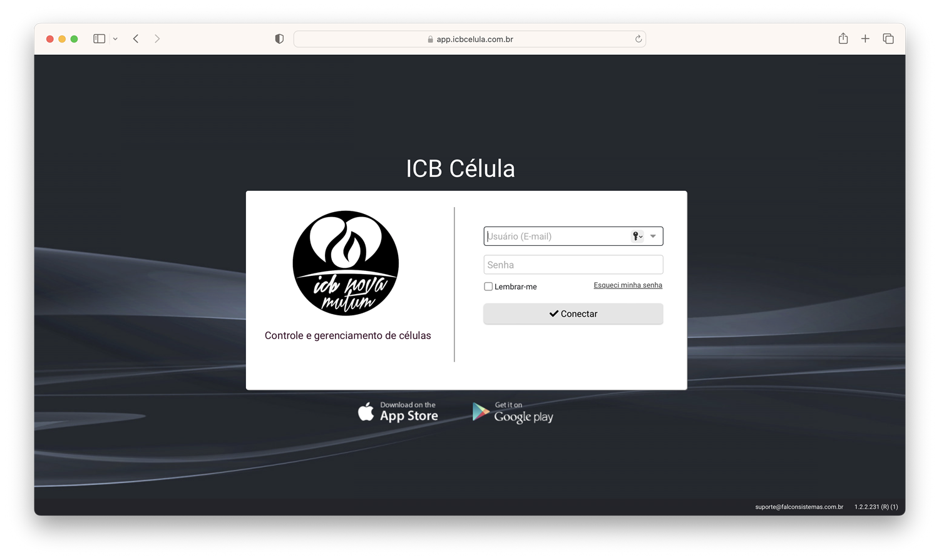Screen dimensions: 939x560
Task: Click the icb nova mutum logo
Action: 346,263
